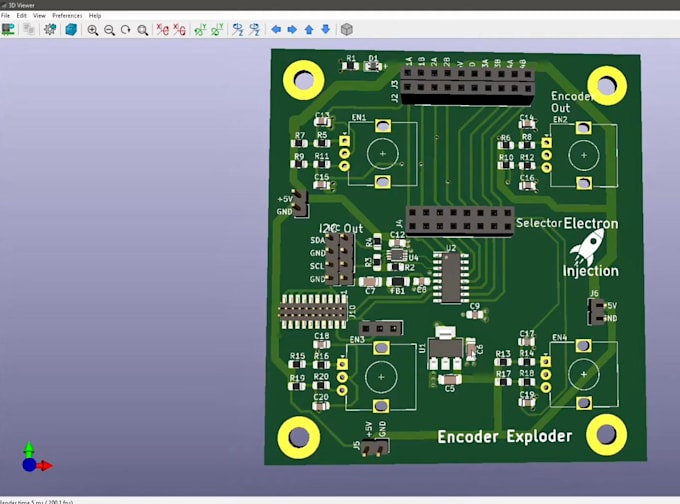
Task: Click the EN2 encoder footprint
Action: [584, 155]
